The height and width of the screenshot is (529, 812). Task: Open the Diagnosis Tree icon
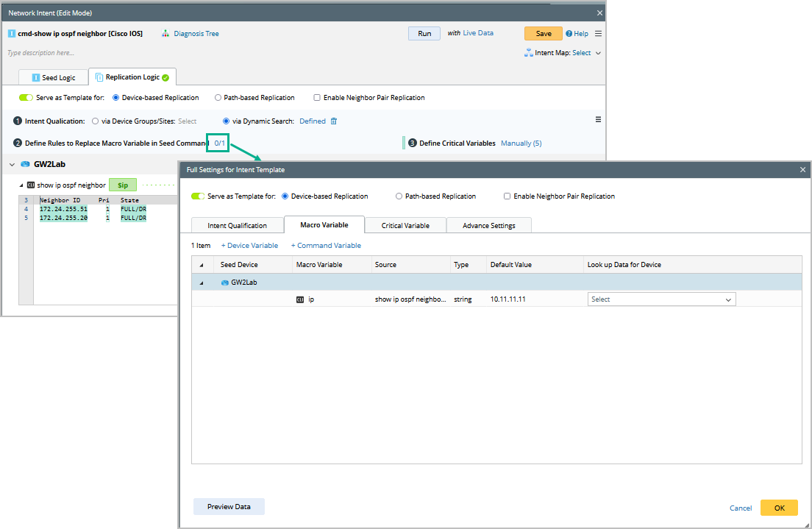point(166,34)
